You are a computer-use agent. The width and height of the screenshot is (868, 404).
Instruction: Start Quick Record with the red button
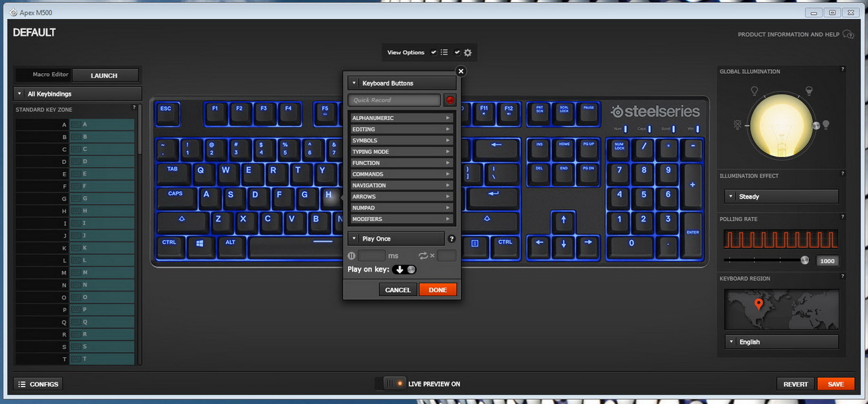450,100
